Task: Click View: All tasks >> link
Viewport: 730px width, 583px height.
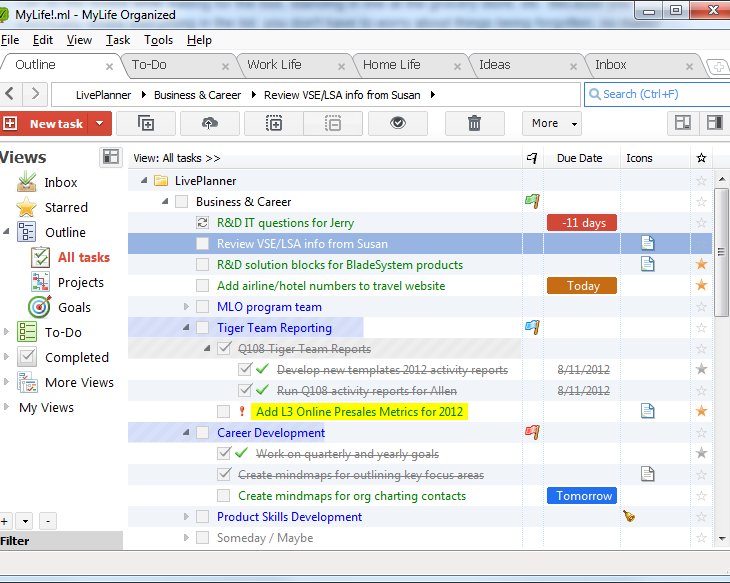Action: [x=176, y=158]
